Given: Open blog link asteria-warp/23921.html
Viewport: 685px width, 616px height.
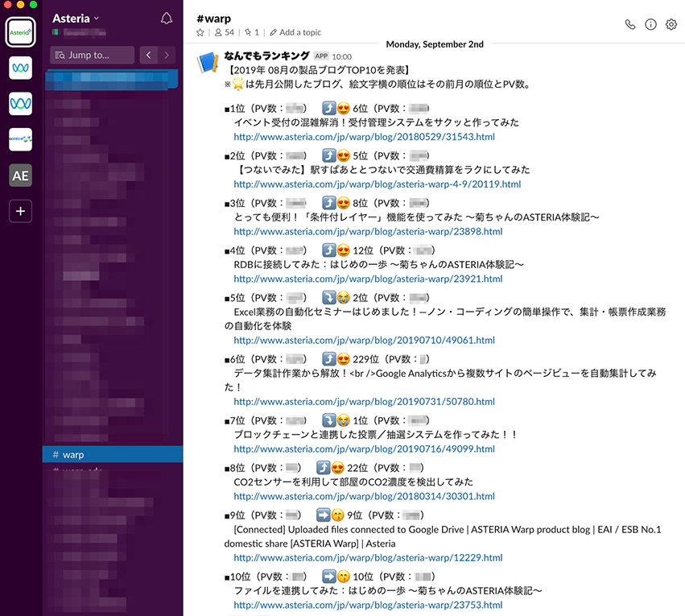Looking at the screenshot, I should coord(369,279).
